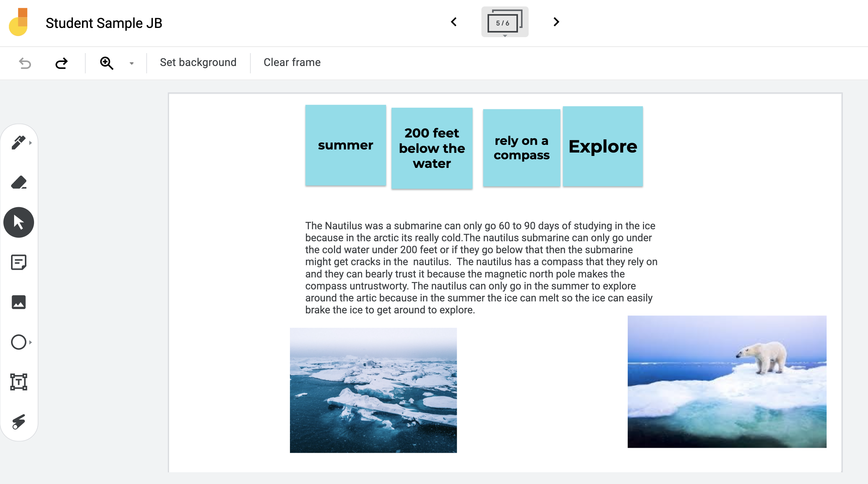Go to the next frame

tap(556, 22)
